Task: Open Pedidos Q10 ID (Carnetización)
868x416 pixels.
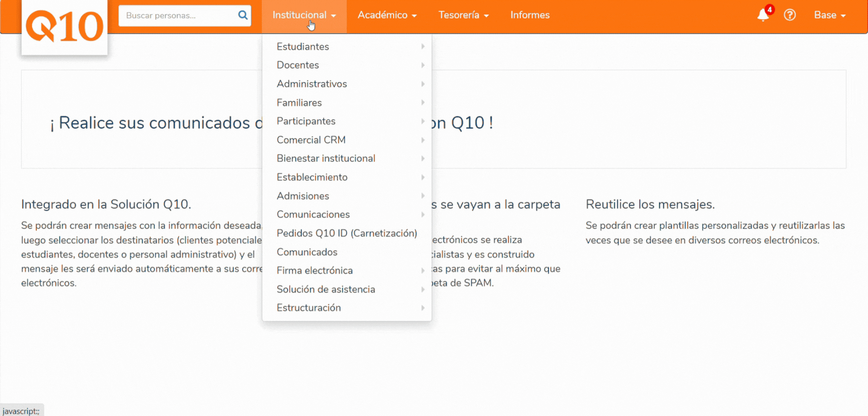Action: click(x=347, y=233)
